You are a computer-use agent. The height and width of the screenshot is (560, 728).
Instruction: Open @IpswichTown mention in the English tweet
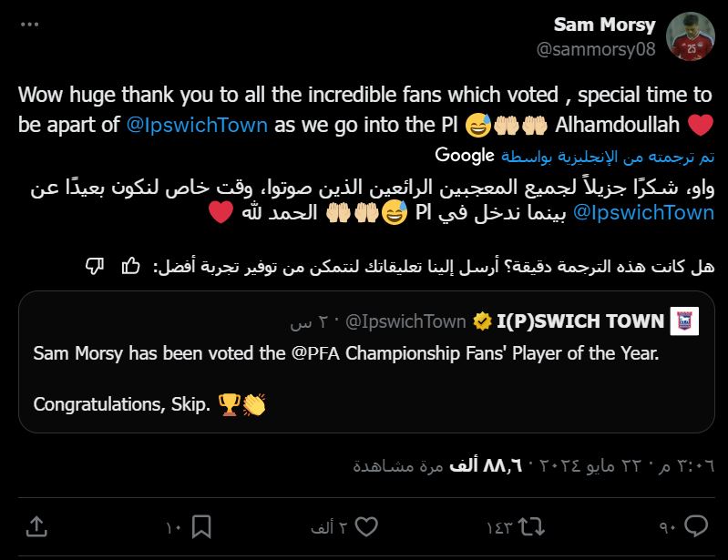pyautogui.click(x=198, y=124)
